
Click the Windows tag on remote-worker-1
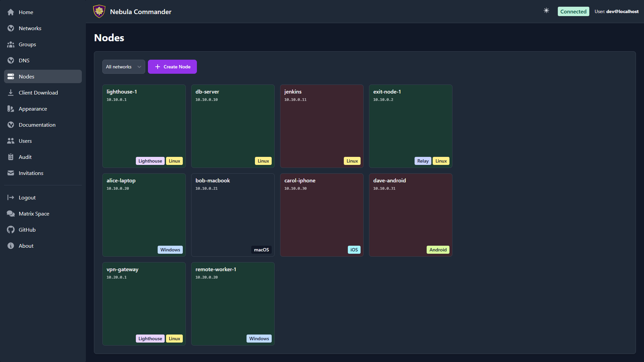(x=259, y=339)
